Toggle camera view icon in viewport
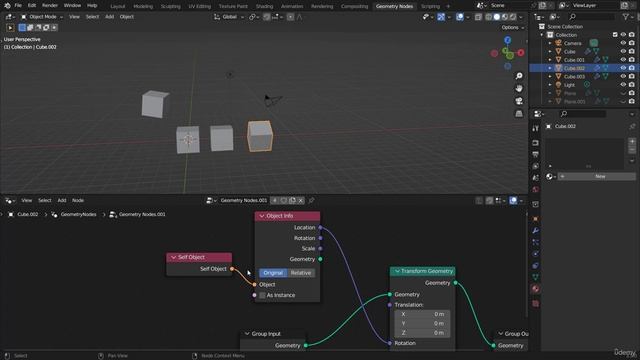Viewport: 640px width, 360px height. click(519, 101)
